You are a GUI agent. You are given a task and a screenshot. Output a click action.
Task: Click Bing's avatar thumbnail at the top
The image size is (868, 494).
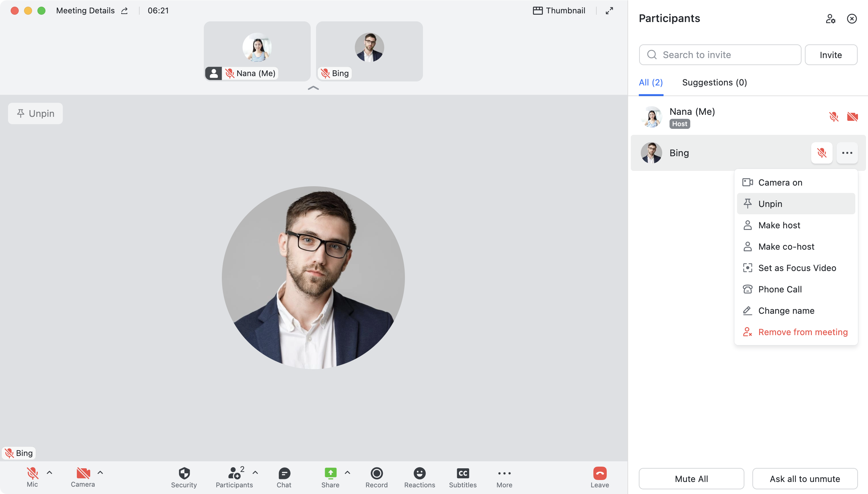(x=369, y=47)
